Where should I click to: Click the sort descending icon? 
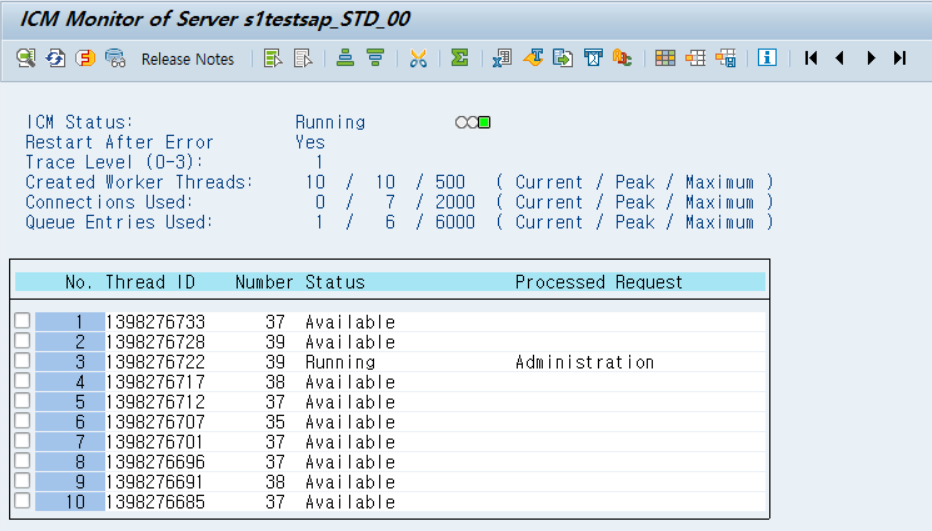click(x=375, y=58)
